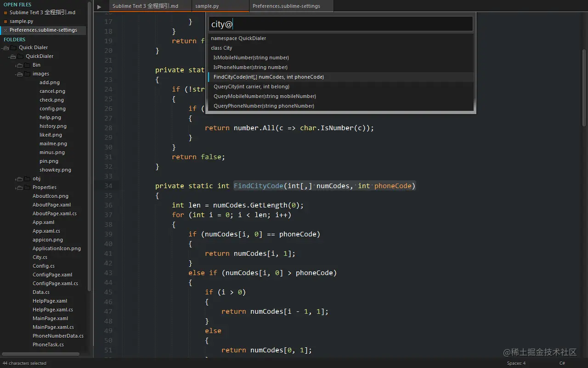Choose QueryCity(int carrier, int belong) in the symbol list
Screen dimensions: 588x368
coord(341,86)
